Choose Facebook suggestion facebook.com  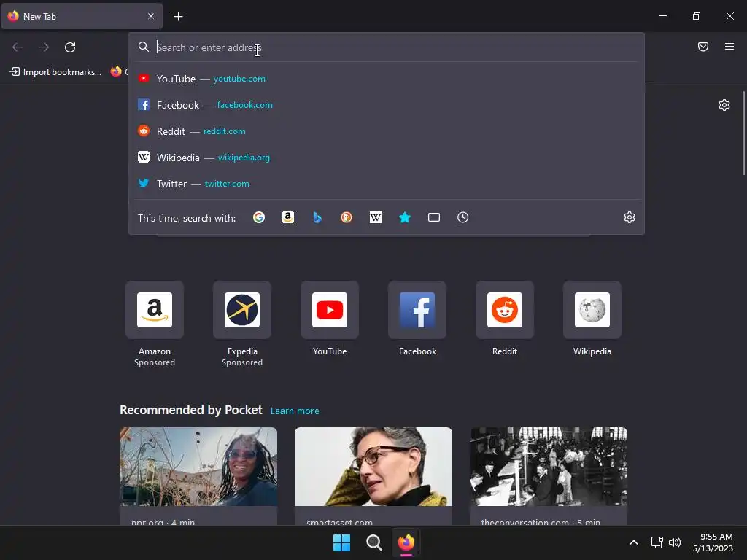click(x=387, y=105)
